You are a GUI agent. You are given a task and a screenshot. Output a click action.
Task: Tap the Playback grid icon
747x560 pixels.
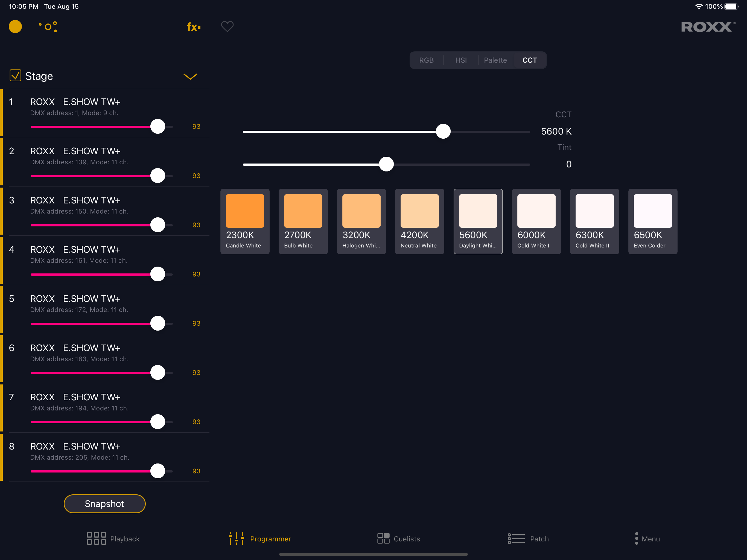[96, 538]
